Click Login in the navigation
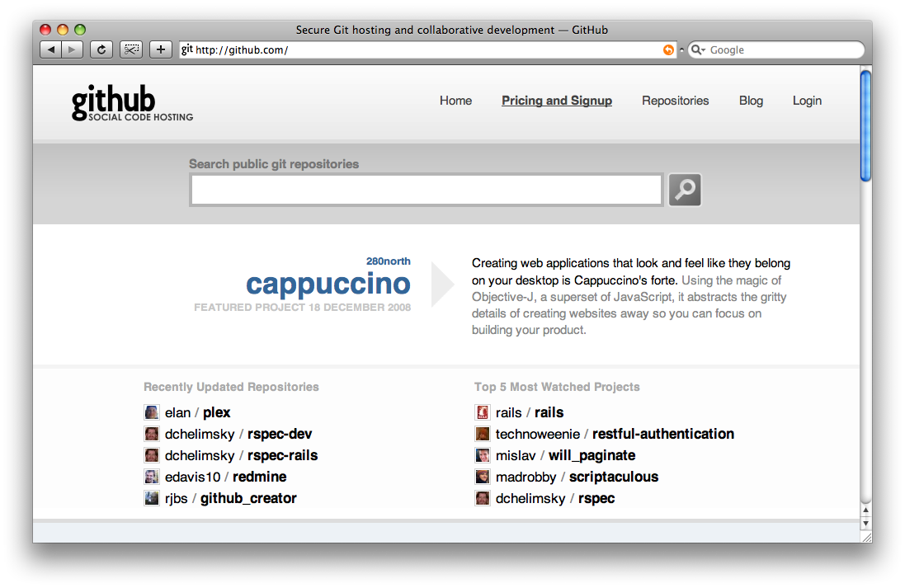This screenshot has height=588, width=905. (x=807, y=101)
